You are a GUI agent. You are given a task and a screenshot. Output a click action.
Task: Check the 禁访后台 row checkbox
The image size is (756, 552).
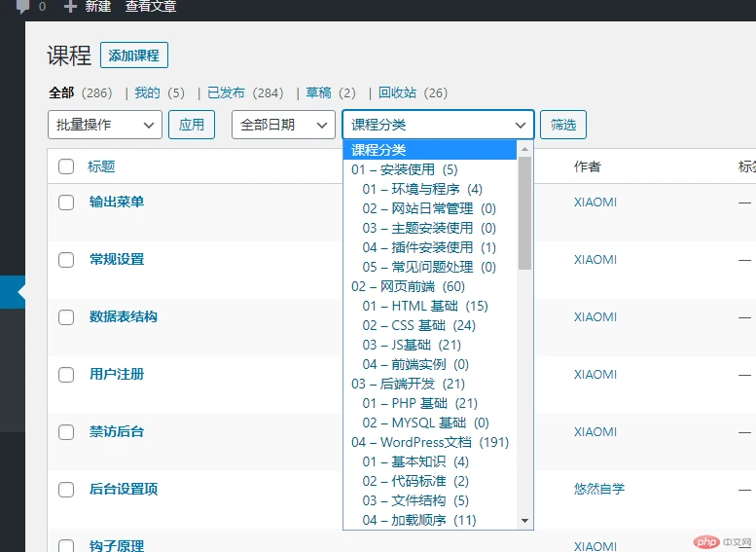coord(66,432)
